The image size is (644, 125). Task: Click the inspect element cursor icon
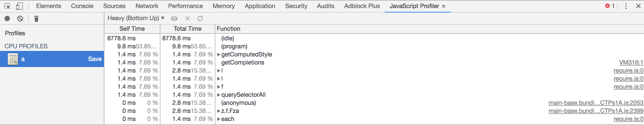click(x=8, y=6)
